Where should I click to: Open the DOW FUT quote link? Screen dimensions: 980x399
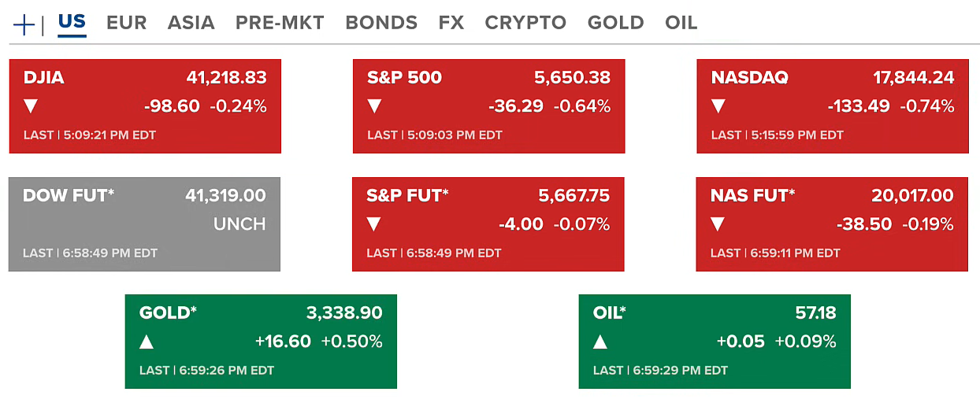69,196
